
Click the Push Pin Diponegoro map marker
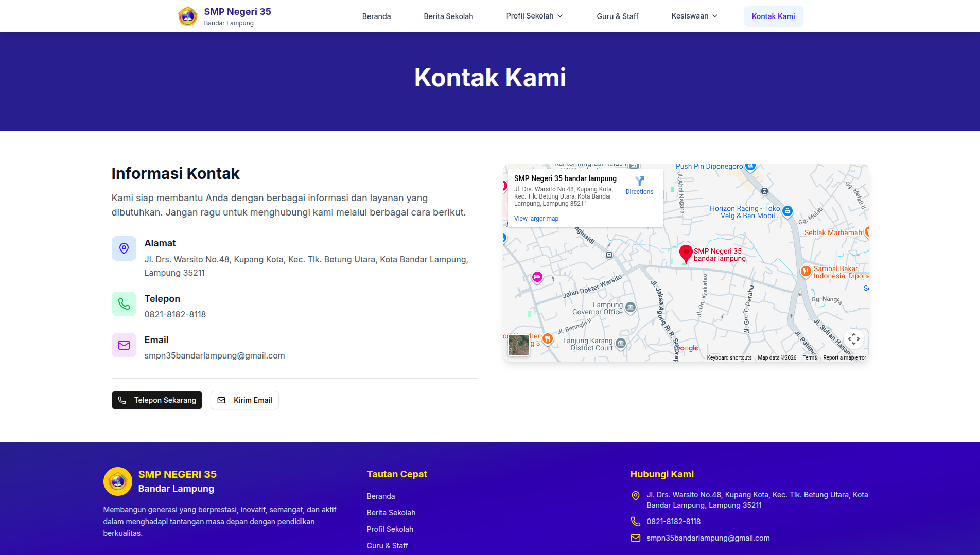pos(750,166)
